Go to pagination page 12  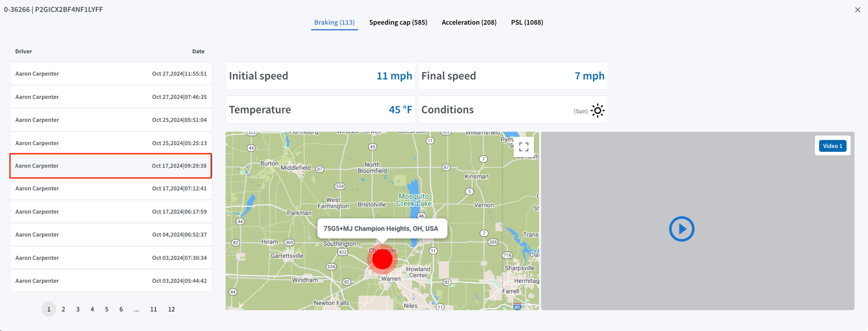(171, 309)
